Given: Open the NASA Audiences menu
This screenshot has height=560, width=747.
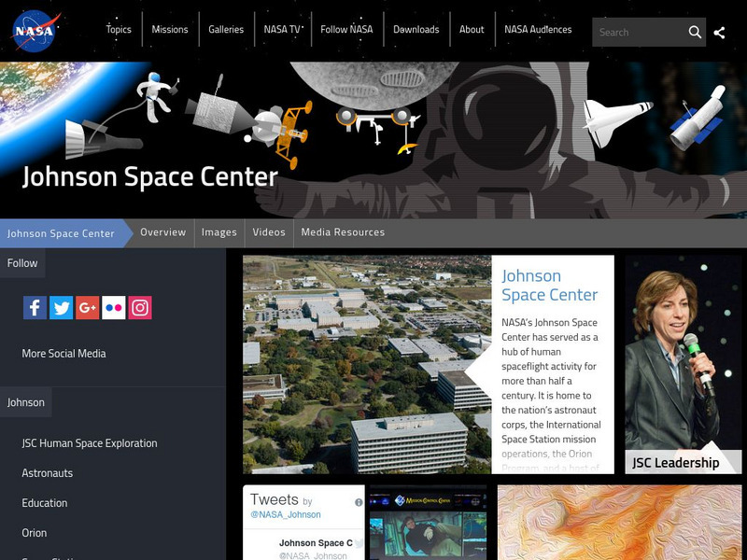Looking at the screenshot, I should point(539,30).
